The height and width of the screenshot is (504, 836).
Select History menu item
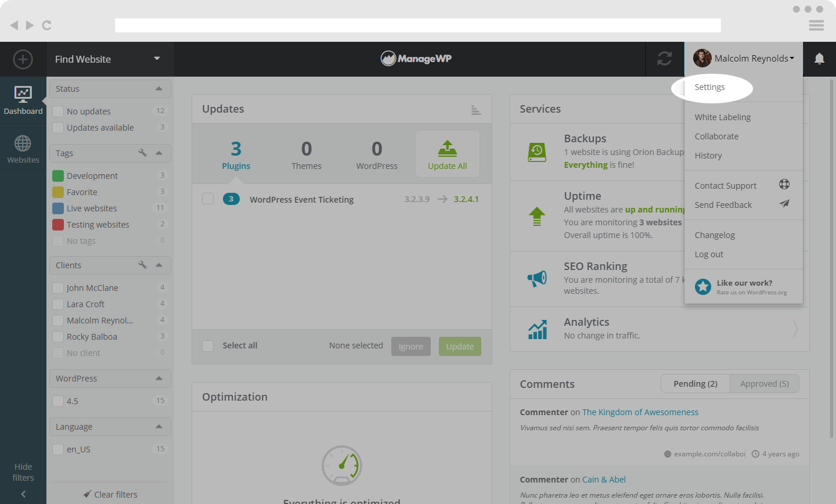coord(708,156)
